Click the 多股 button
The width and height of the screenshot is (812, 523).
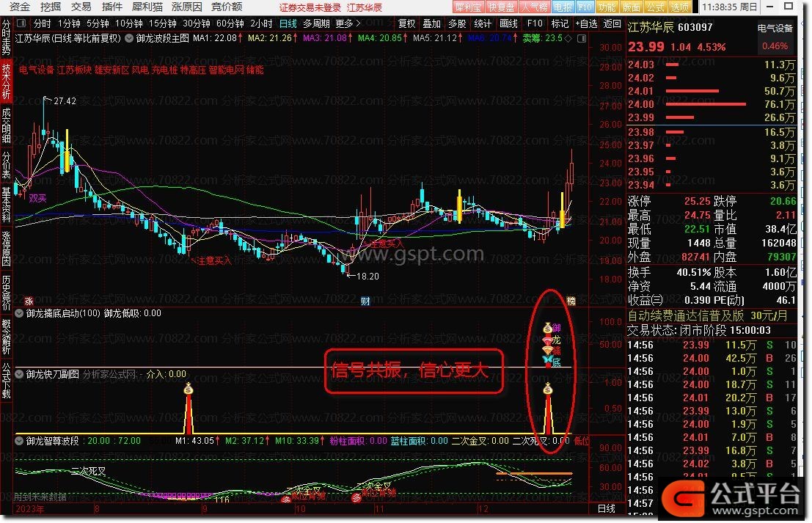pos(457,23)
